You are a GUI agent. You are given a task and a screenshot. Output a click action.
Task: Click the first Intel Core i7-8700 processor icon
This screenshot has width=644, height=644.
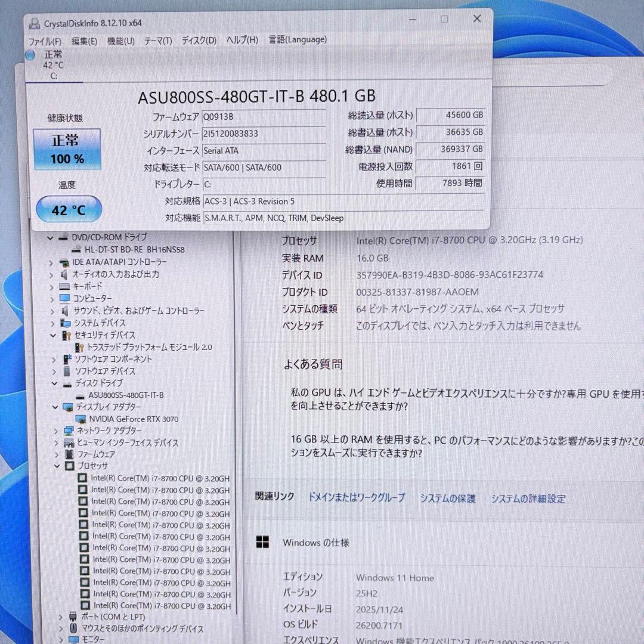tap(83, 478)
